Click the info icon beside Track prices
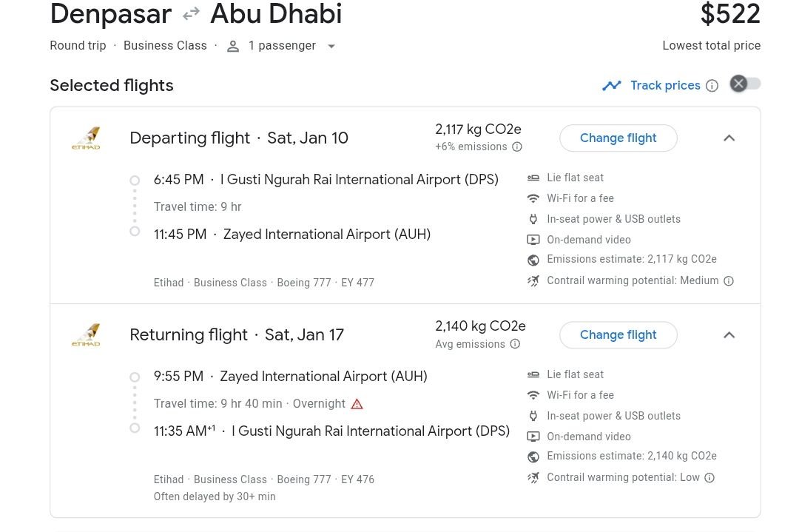799x532 pixels. click(712, 85)
